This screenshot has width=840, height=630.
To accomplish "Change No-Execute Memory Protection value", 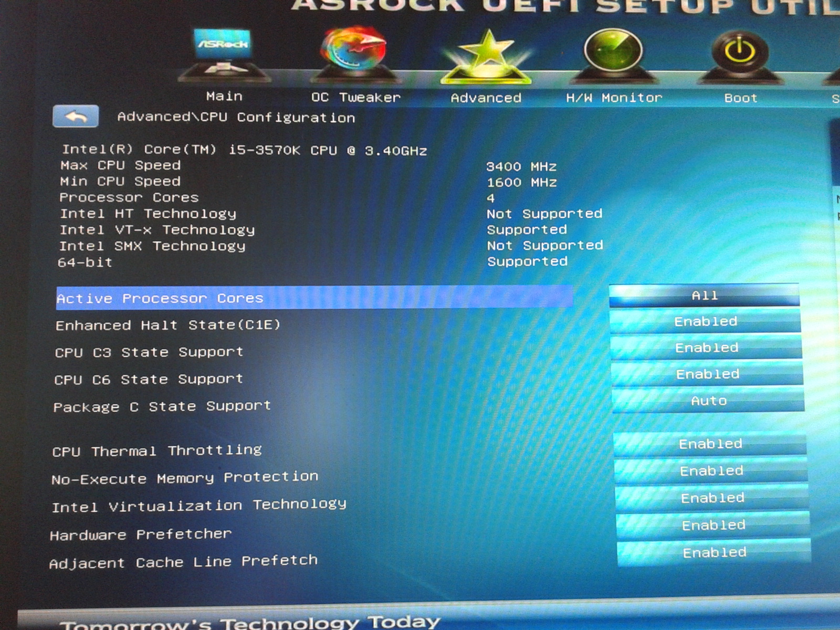I will pyautogui.click(x=711, y=471).
